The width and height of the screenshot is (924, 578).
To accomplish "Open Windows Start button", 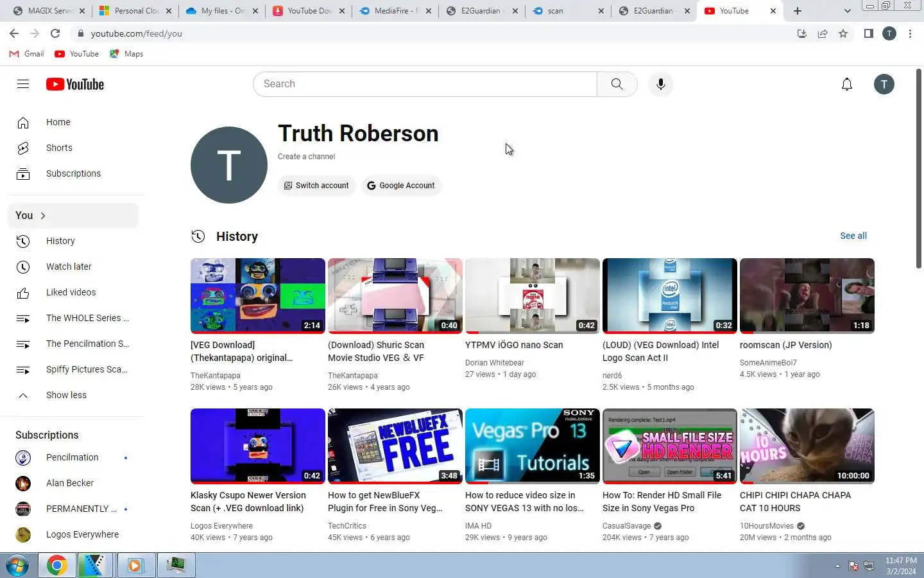I will pyautogui.click(x=17, y=565).
